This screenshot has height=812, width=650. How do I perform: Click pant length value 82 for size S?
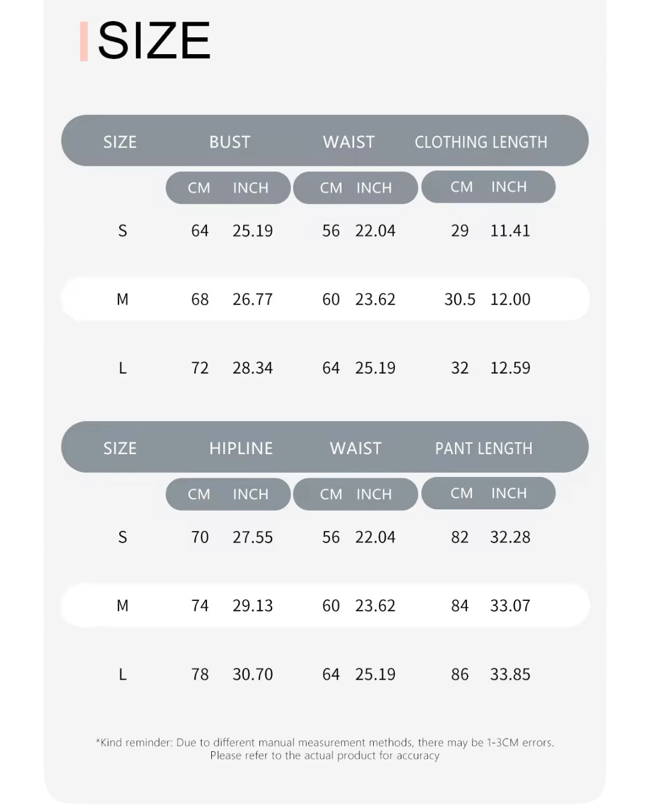[x=460, y=537]
